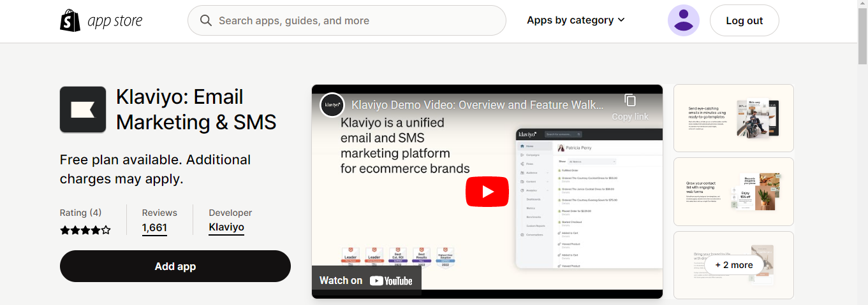Click the Klaviyo: Email Marketing & SMS title

coord(196,109)
